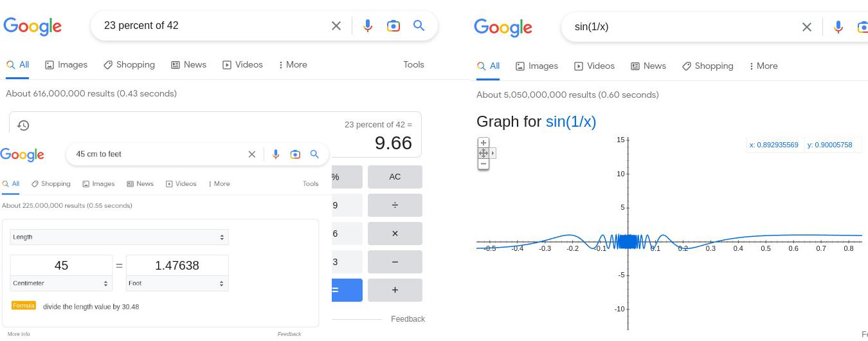Expand the graph pan options arrow
Viewport: 868px width, 341px height.
[493, 153]
